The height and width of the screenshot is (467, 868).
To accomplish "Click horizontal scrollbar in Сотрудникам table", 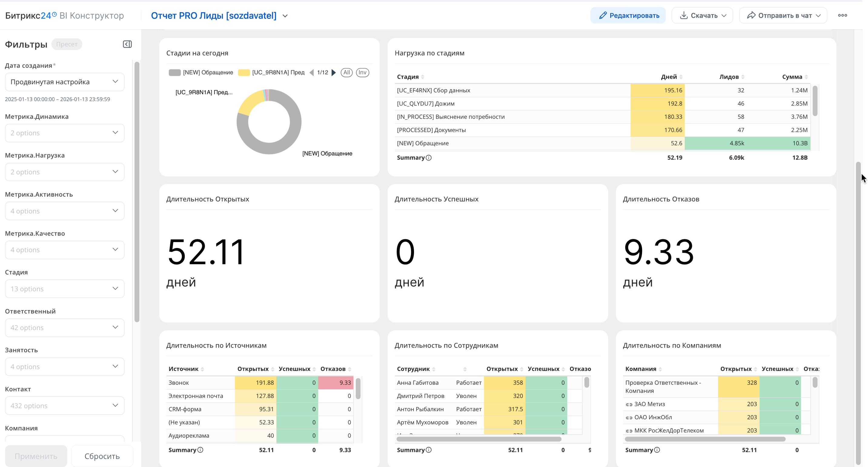I will pos(479,439).
